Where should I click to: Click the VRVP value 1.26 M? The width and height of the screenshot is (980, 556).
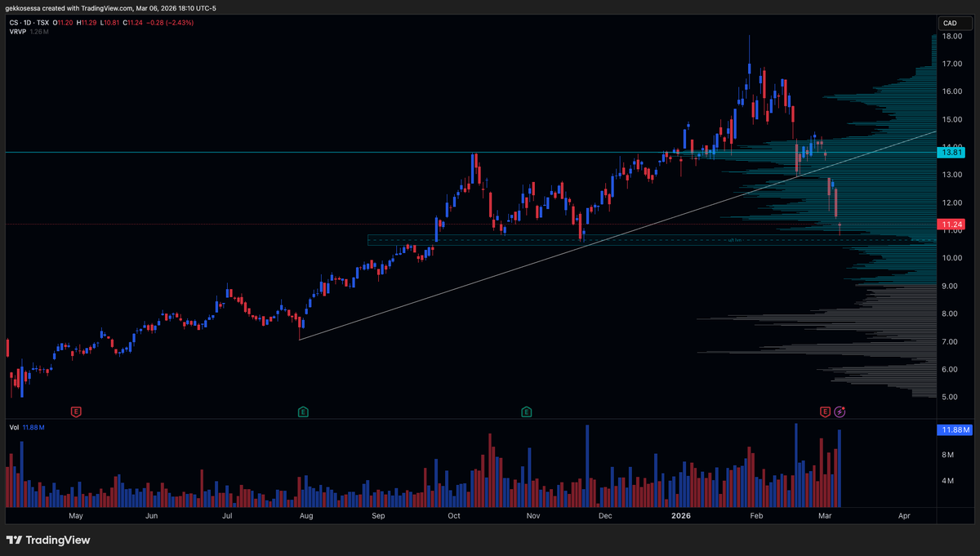tap(40, 31)
